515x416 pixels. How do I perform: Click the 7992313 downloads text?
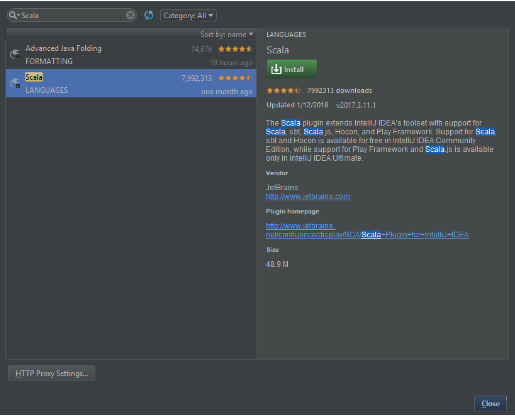click(340, 91)
